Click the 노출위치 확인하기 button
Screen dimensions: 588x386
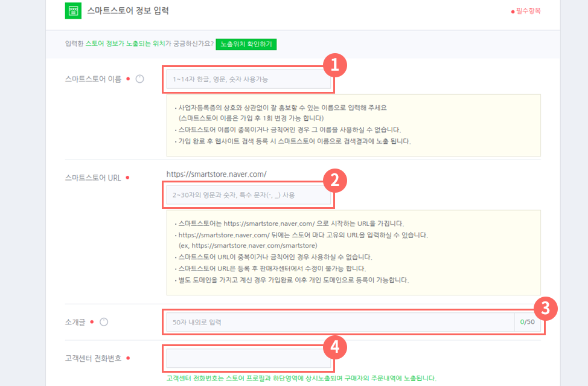246,44
